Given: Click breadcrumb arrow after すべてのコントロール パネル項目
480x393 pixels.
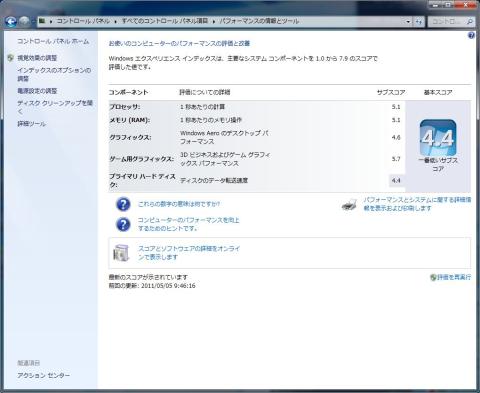Looking at the screenshot, I should (214, 21).
